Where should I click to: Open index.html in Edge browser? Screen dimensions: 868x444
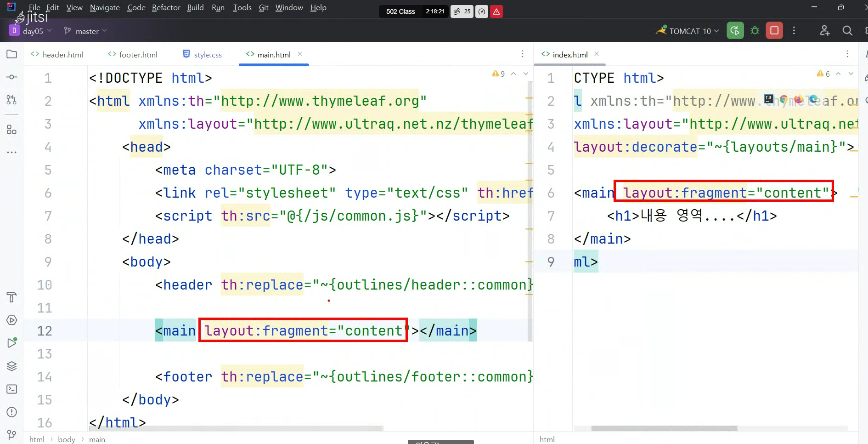[813, 99]
